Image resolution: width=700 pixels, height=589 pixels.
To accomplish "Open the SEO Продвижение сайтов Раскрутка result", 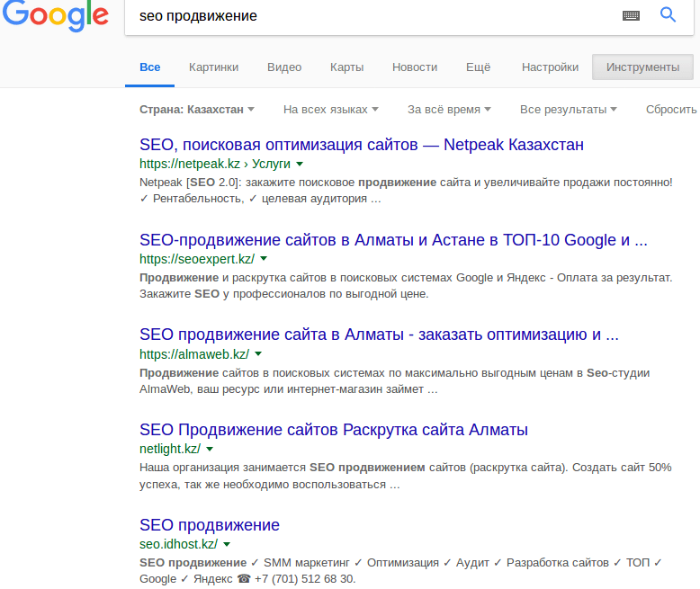I will click(334, 430).
